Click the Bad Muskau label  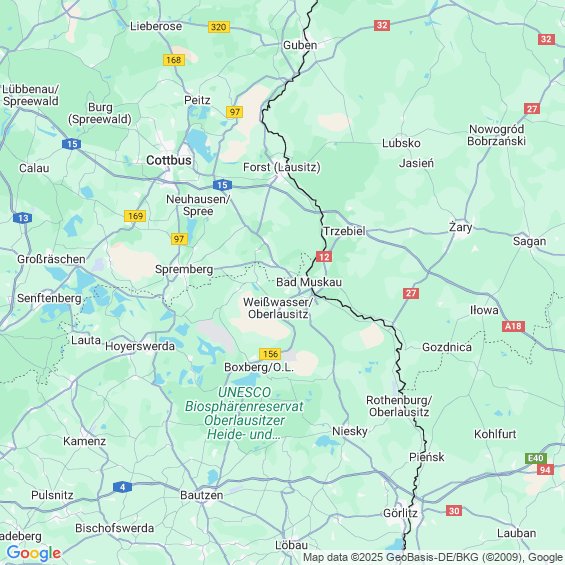[309, 282]
